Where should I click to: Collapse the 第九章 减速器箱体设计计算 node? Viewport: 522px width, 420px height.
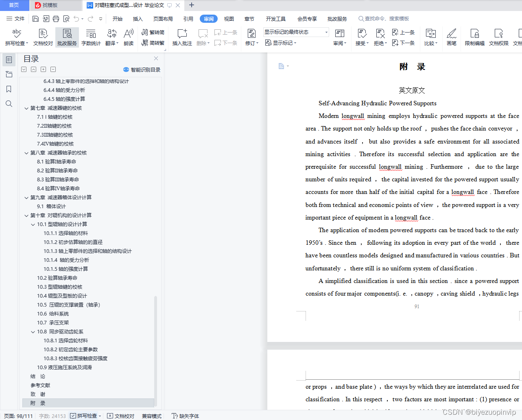pyautogui.click(x=26, y=198)
